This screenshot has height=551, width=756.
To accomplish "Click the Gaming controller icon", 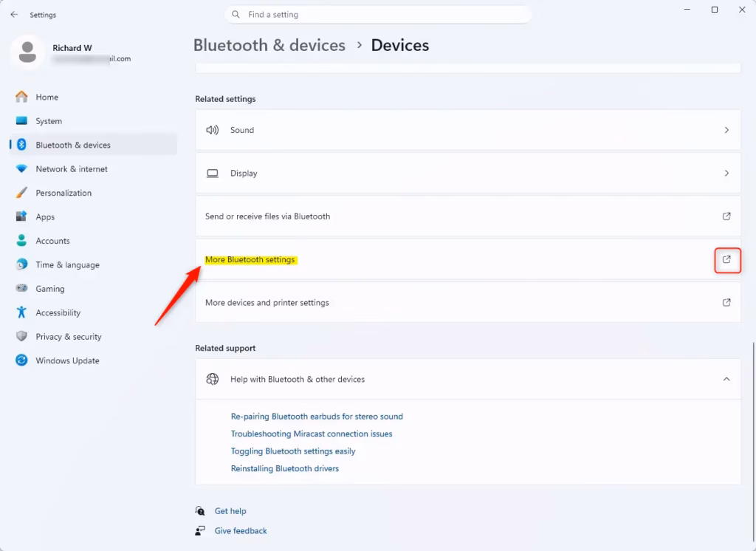I will point(21,288).
